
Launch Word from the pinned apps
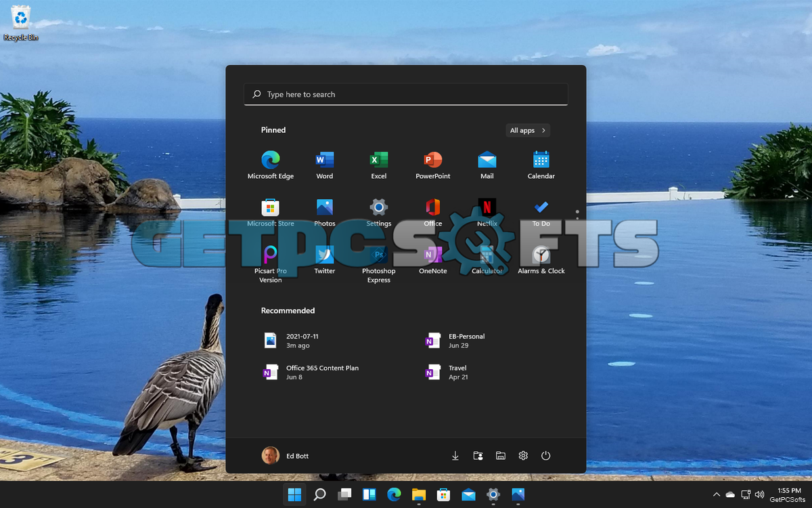(325, 165)
